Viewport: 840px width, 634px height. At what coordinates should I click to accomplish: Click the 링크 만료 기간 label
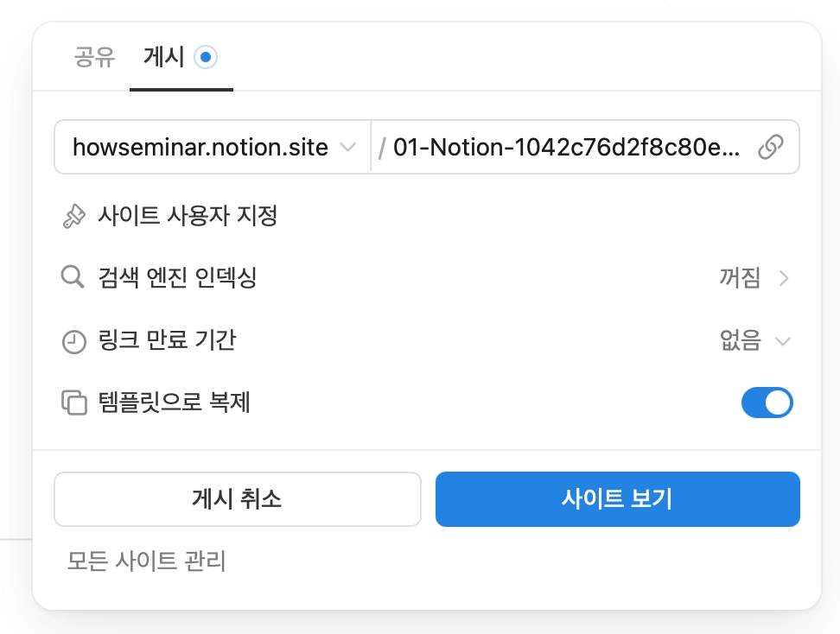click(x=167, y=340)
